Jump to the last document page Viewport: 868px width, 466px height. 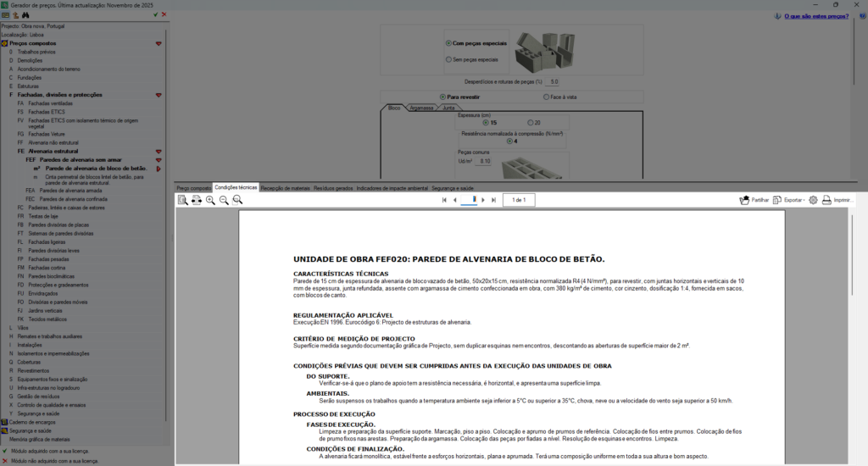[x=494, y=200]
